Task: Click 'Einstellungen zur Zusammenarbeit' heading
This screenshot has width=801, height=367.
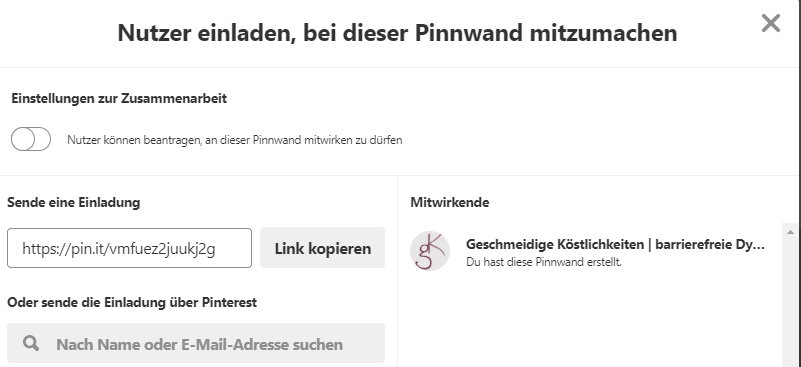Action: tap(119, 99)
